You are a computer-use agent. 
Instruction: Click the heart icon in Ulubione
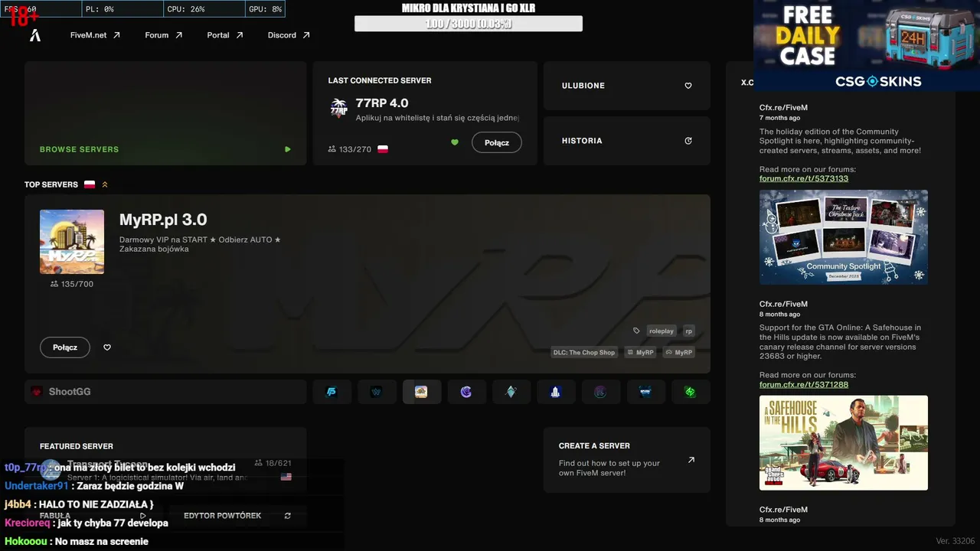tap(688, 86)
